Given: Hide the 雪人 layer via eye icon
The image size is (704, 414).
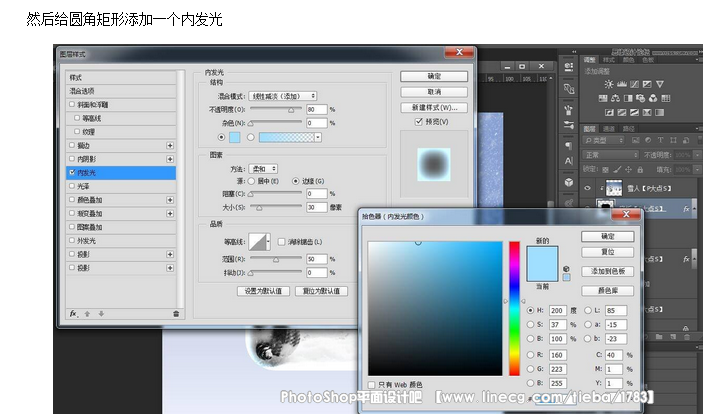Looking at the screenshot, I should point(587,188).
